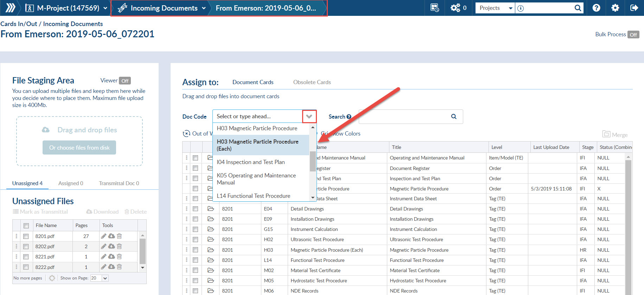Click the refresh spinner icon in file pager
The height and width of the screenshot is (295, 644).
coord(52,278)
